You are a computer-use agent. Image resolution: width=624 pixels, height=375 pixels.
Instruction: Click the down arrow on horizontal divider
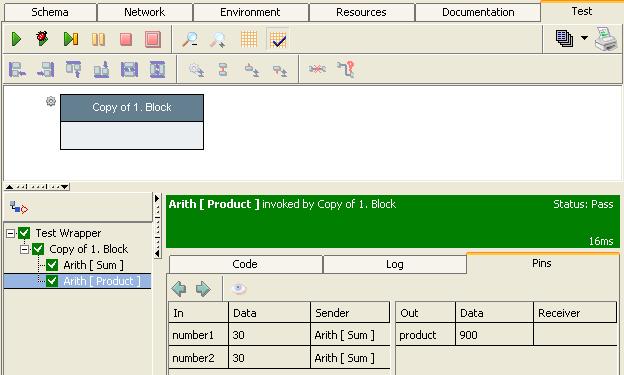pos(65,187)
